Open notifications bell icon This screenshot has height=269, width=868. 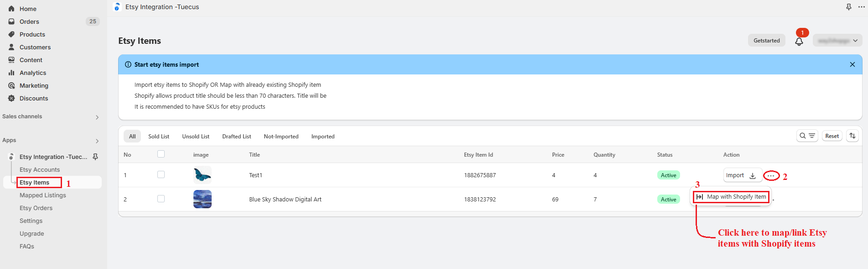tap(799, 42)
